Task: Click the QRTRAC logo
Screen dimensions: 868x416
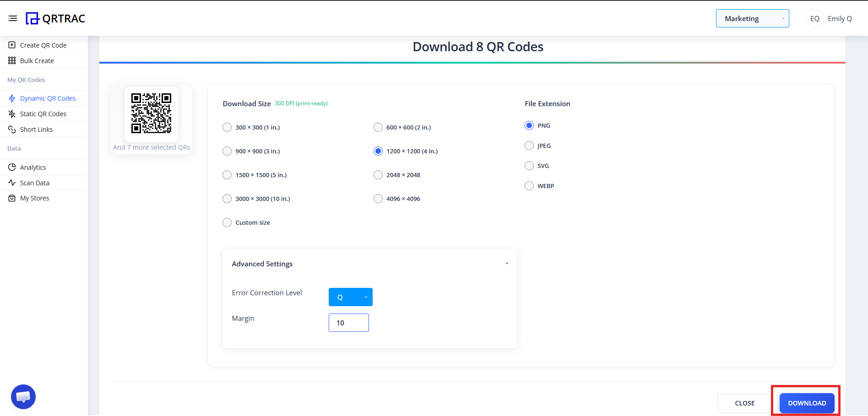Action: pos(55,18)
